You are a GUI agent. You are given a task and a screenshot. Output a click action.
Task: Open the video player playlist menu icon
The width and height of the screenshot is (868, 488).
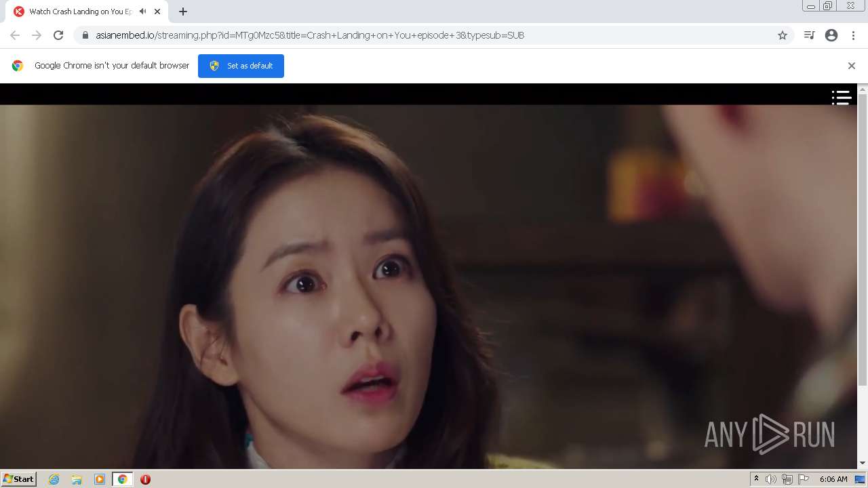point(842,98)
